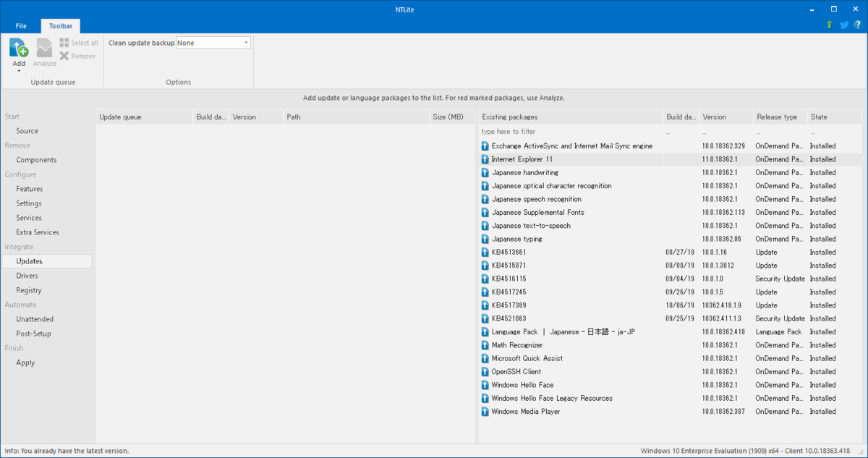Viewport: 868px width, 458px height.
Task: Open the Drivers page
Action: (x=27, y=276)
